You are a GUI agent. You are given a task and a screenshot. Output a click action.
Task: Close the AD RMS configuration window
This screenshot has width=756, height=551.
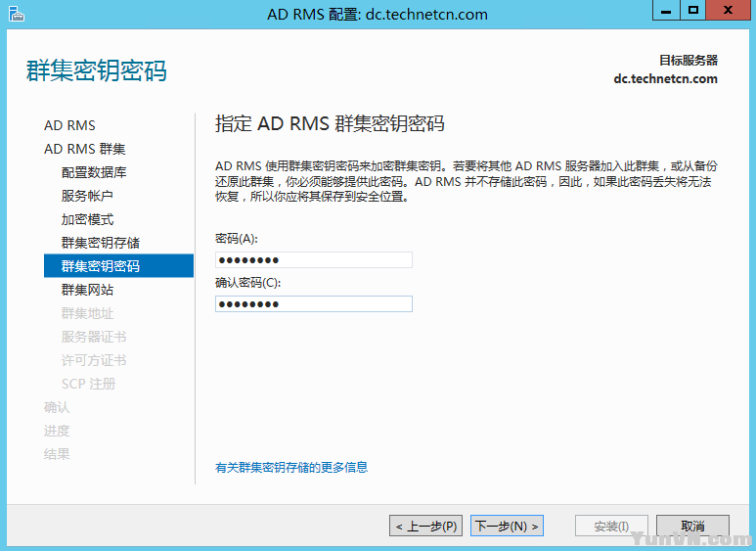click(x=728, y=10)
